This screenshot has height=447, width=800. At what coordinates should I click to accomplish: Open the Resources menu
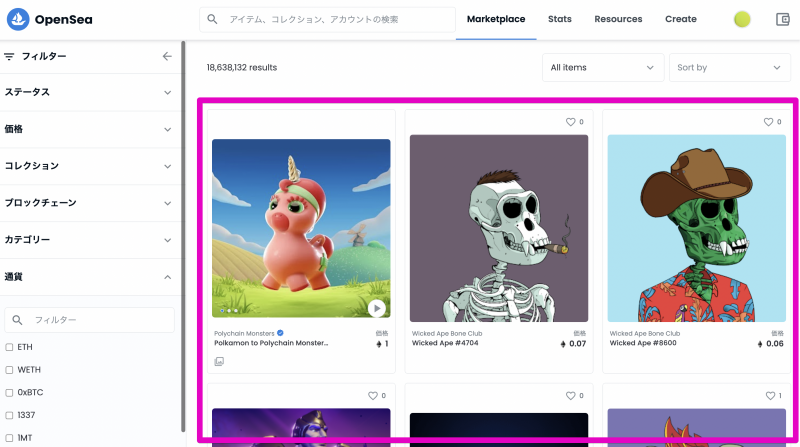coord(618,19)
